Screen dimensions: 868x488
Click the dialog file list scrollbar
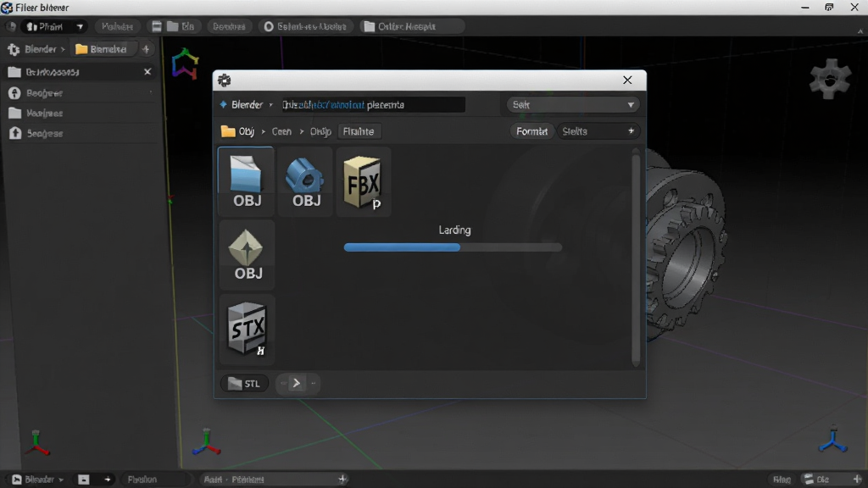coord(636,258)
